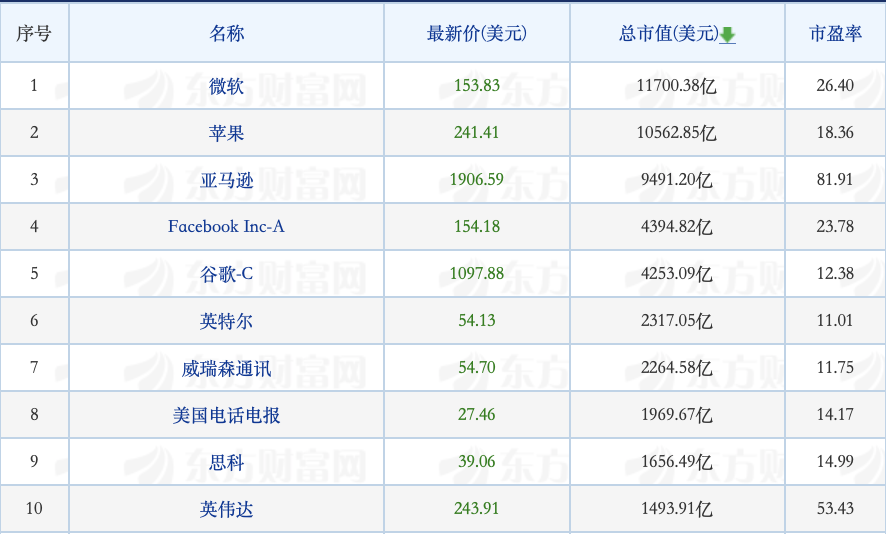Image resolution: width=886 pixels, height=534 pixels.
Task: Click rank number 1 in 微软 row
Action: (34, 85)
